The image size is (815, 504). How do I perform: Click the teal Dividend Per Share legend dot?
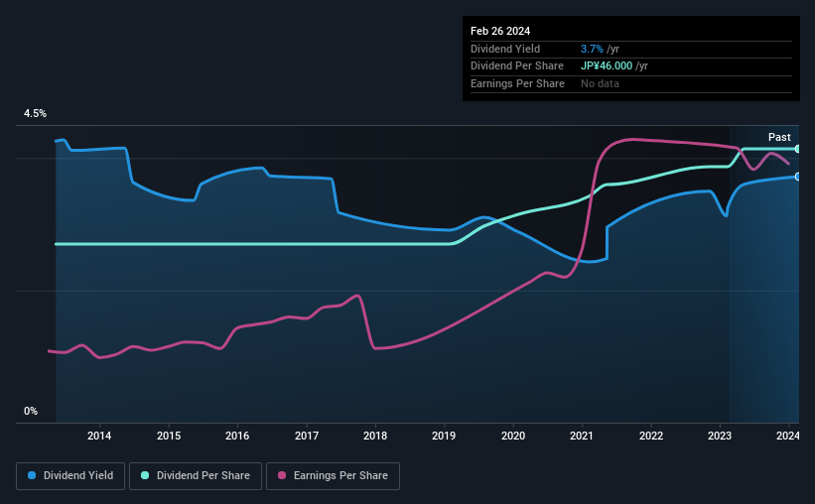(x=145, y=475)
